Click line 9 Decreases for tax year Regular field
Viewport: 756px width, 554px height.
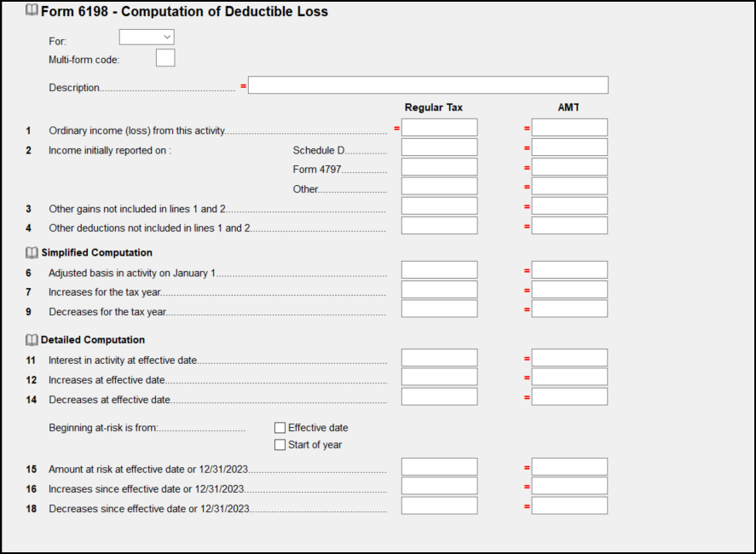(x=439, y=309)
